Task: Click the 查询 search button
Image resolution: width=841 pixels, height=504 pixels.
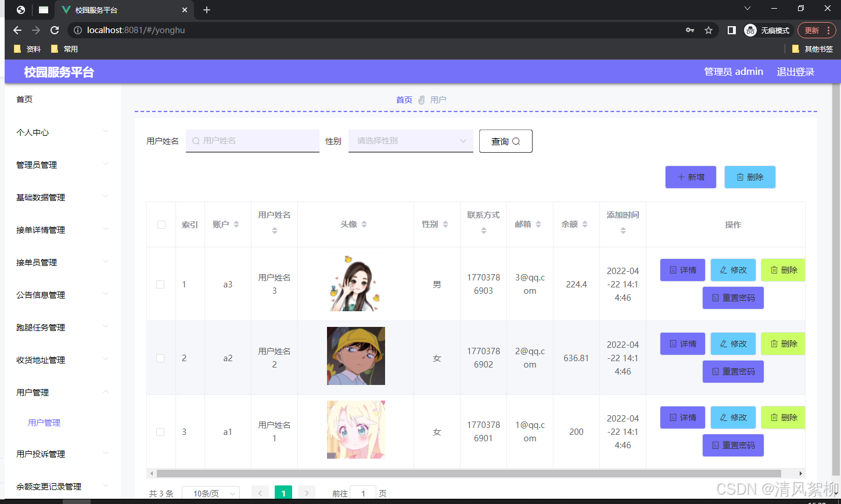Action: tap(505, 141)
